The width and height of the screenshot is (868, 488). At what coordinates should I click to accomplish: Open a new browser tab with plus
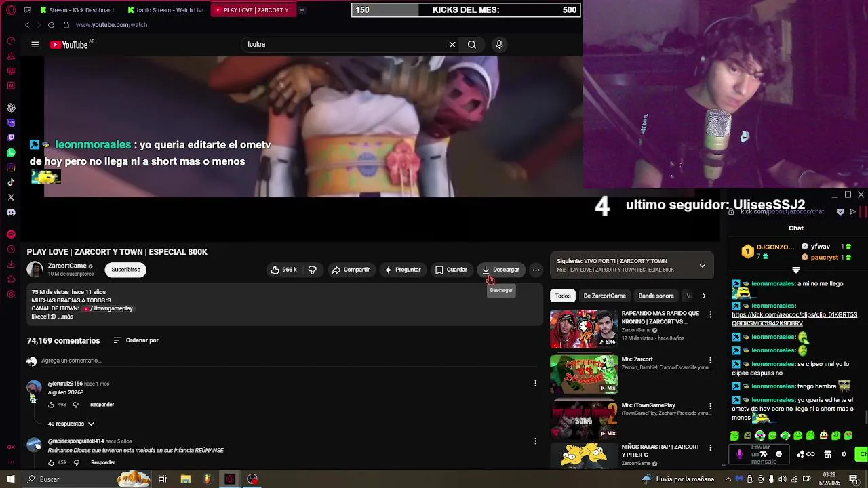pos(302,10)
